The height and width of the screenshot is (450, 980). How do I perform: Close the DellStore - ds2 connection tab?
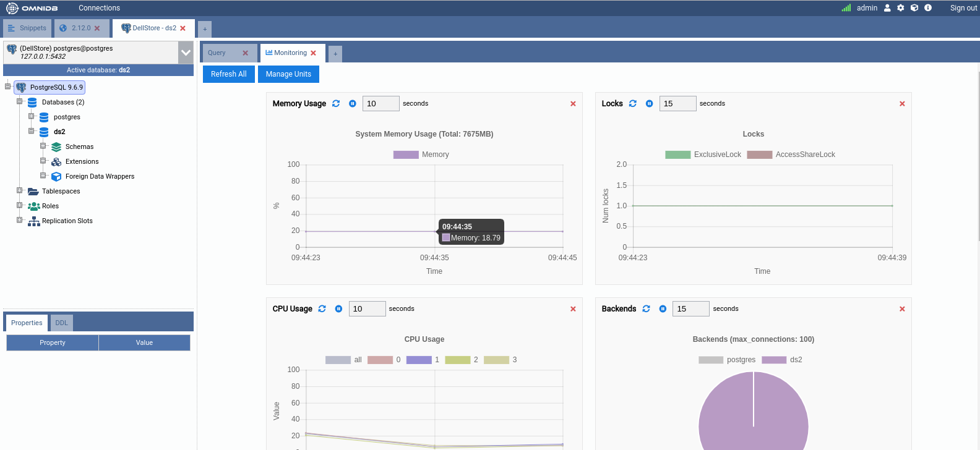coord(183,28)
